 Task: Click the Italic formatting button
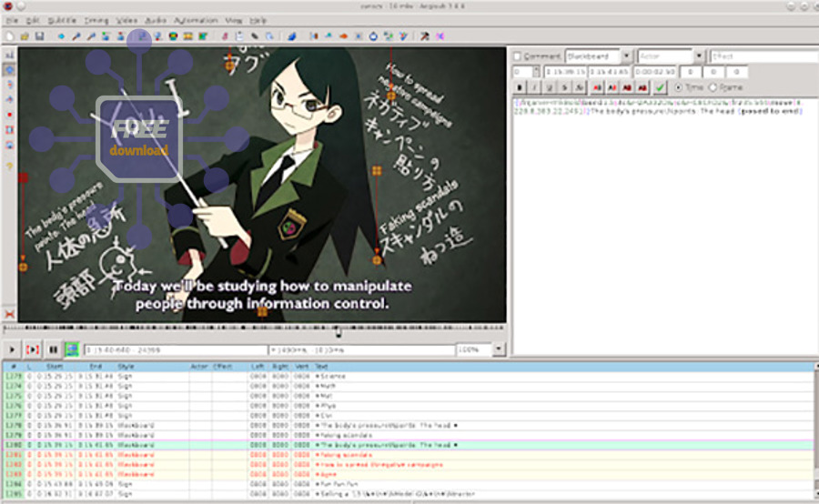pyautogui.click(x=534, y=87)
